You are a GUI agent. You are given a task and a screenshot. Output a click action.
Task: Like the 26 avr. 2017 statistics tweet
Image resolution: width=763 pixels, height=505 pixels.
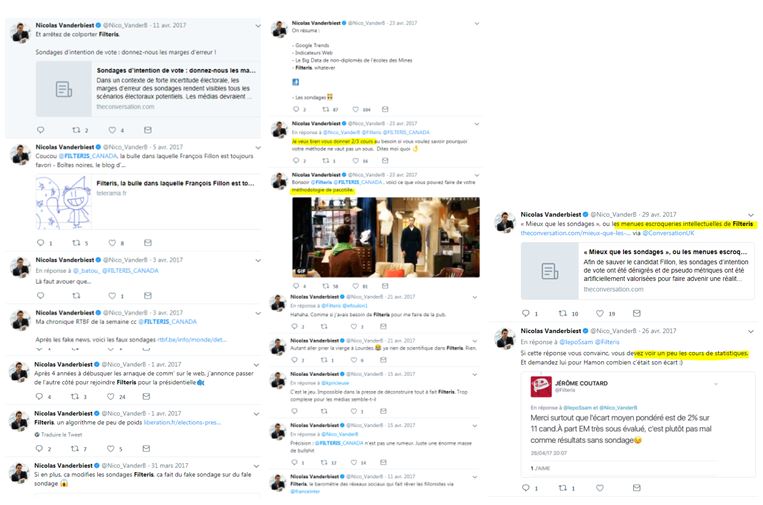point(600,487)
